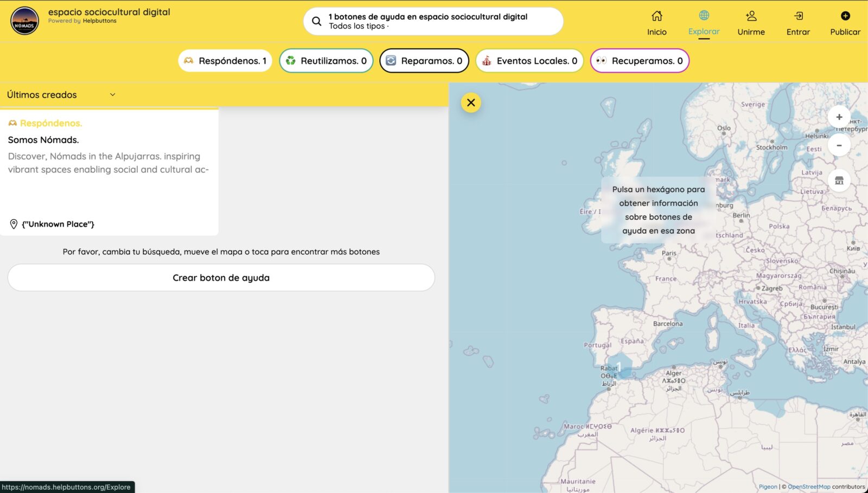Click Publicar to create a post
The image size is (868, 493).
tap(845, 23)
